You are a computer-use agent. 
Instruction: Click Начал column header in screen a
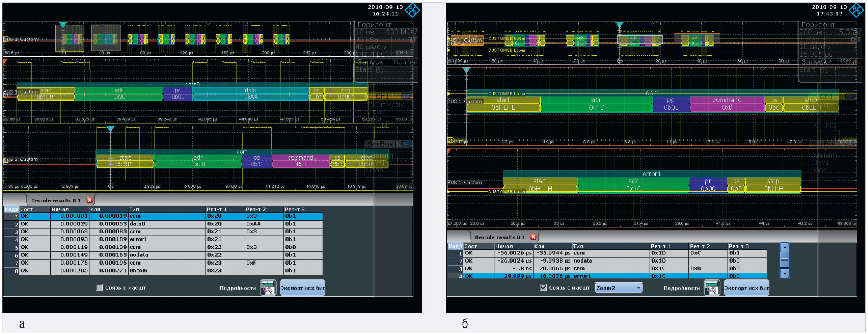tap(70, 209)
